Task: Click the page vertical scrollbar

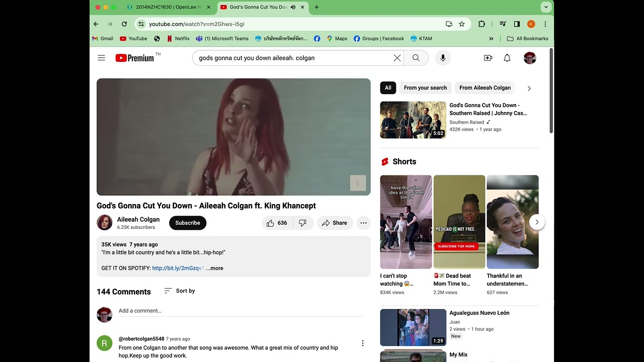Action: click(x=551, y=90)
